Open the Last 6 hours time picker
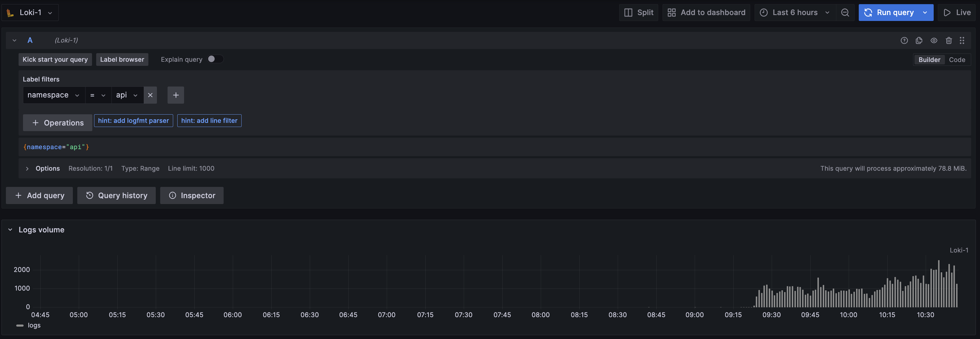Viewport: 980px width, 339px height. [795, 13]
